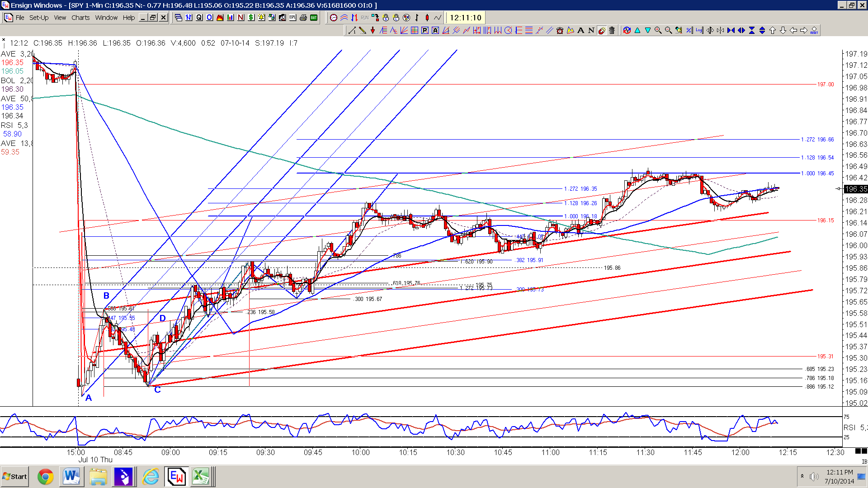
Task: Open Google Chrome from the taskbar
Action: (x=45, y=477)
